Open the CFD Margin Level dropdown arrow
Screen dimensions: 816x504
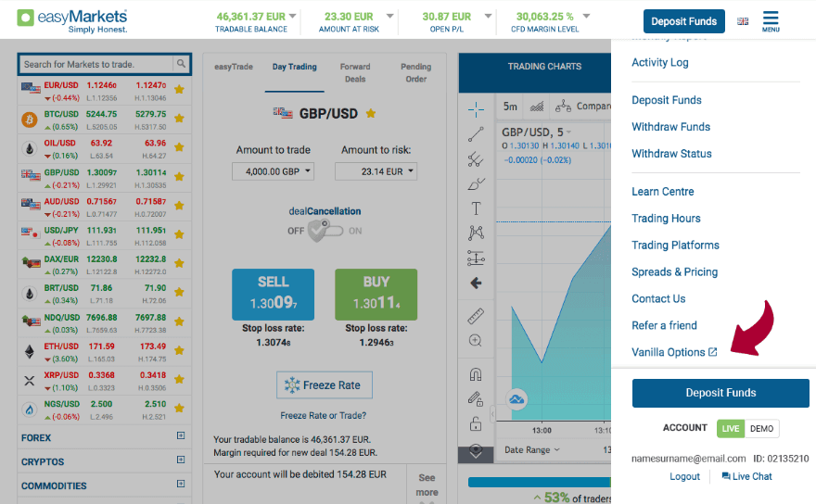[586, 16]
